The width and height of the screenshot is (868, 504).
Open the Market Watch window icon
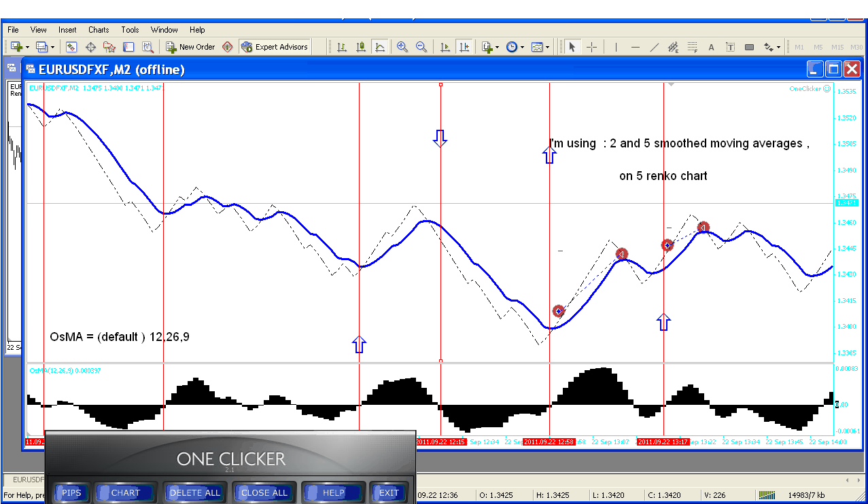71,47
